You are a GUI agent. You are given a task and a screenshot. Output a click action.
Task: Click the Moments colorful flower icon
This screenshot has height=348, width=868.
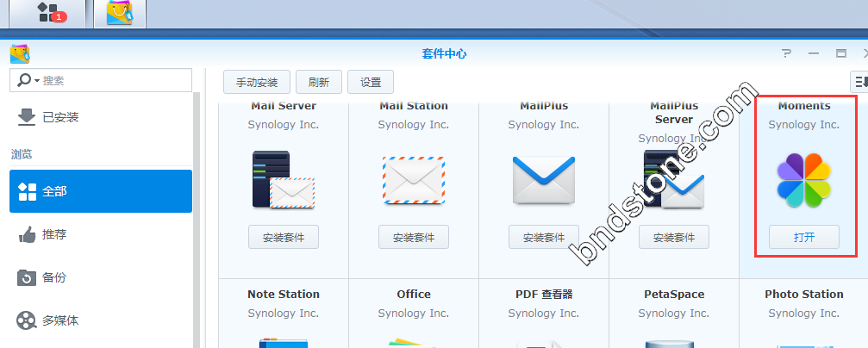click(x=804, y=180)
